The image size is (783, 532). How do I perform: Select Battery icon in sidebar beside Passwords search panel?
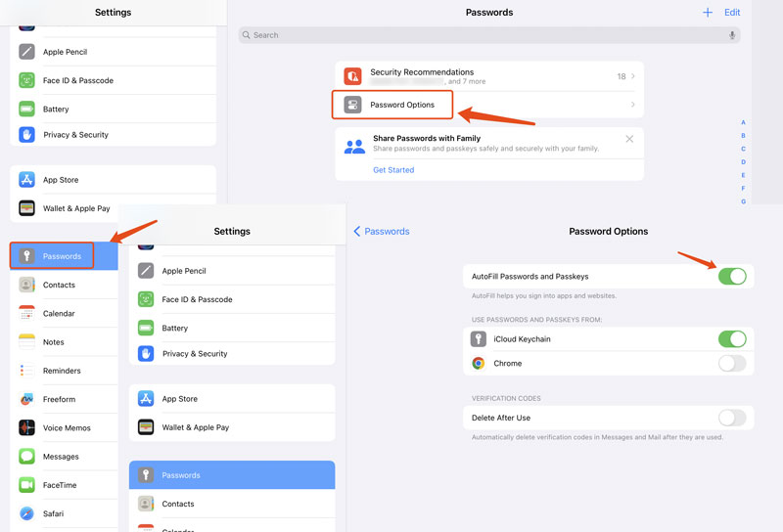pos(27,109)
